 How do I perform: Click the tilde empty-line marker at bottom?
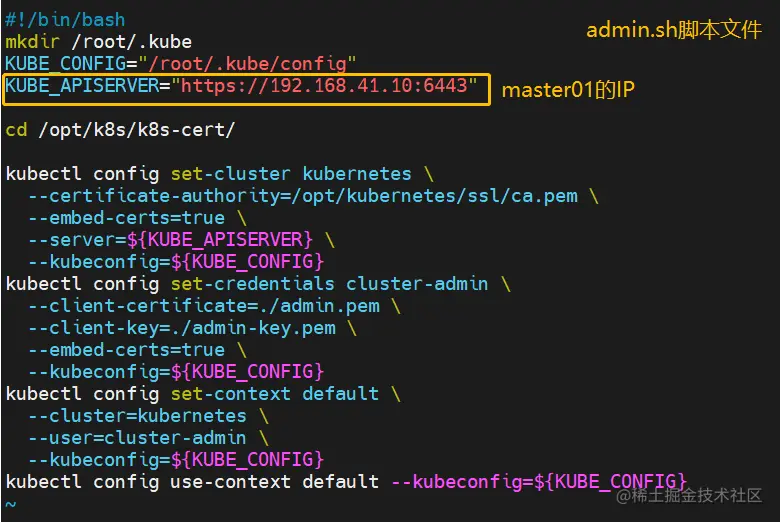10,503
